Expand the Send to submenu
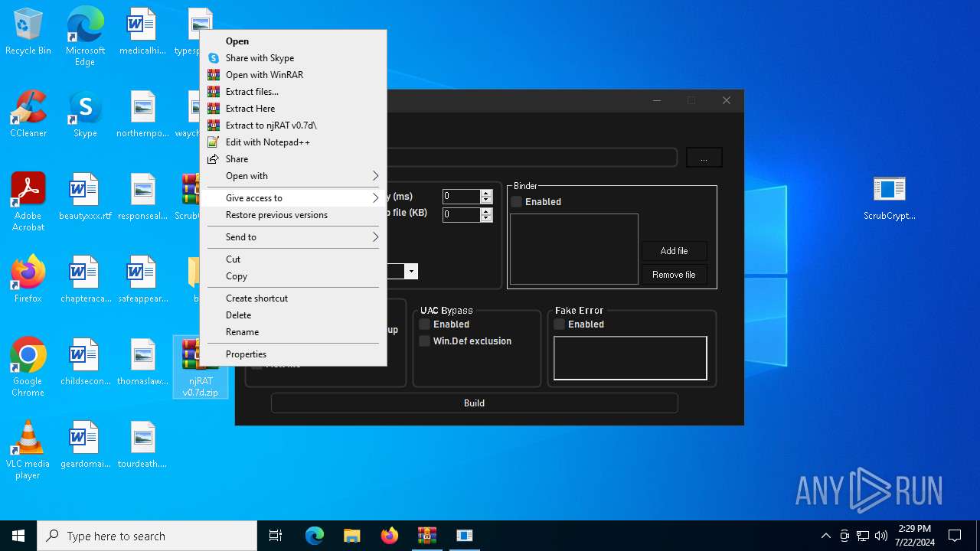 (x=293, y=237)
